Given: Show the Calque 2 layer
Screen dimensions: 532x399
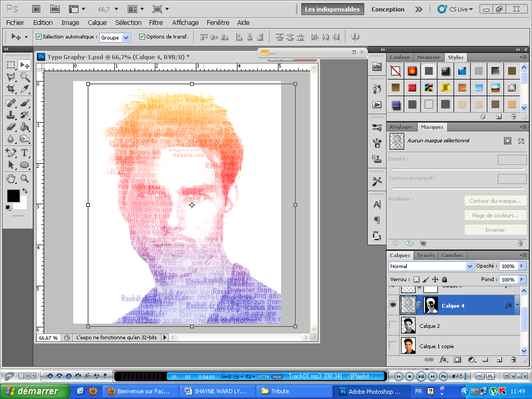Looking at the screenshot, I should click(x=393, y=326).
